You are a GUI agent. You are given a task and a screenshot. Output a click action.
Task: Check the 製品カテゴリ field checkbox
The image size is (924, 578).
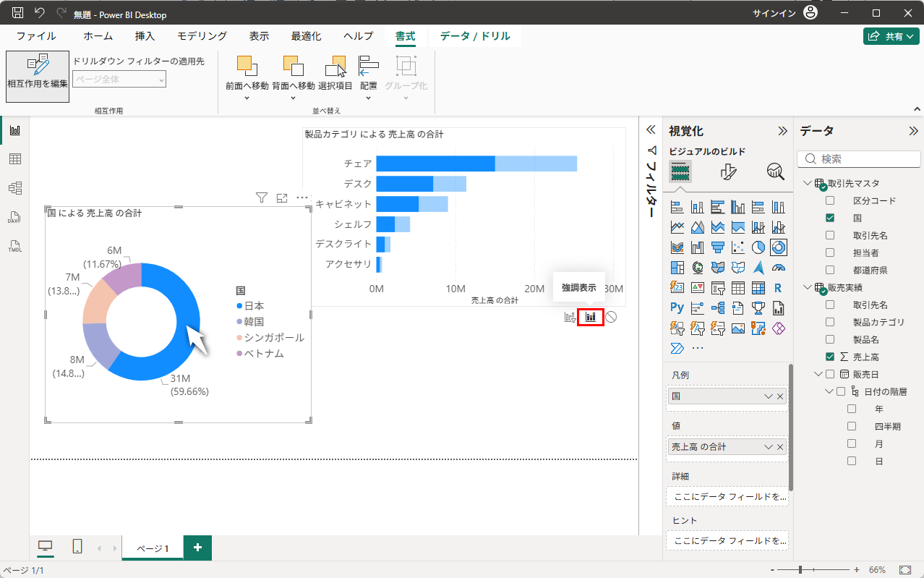click(x=830, y=322)
